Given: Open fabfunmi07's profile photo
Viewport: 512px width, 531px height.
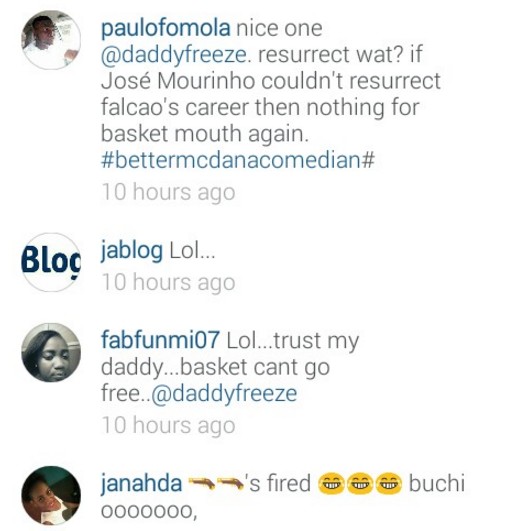Looking at the screenshot, I should point(51,353).
